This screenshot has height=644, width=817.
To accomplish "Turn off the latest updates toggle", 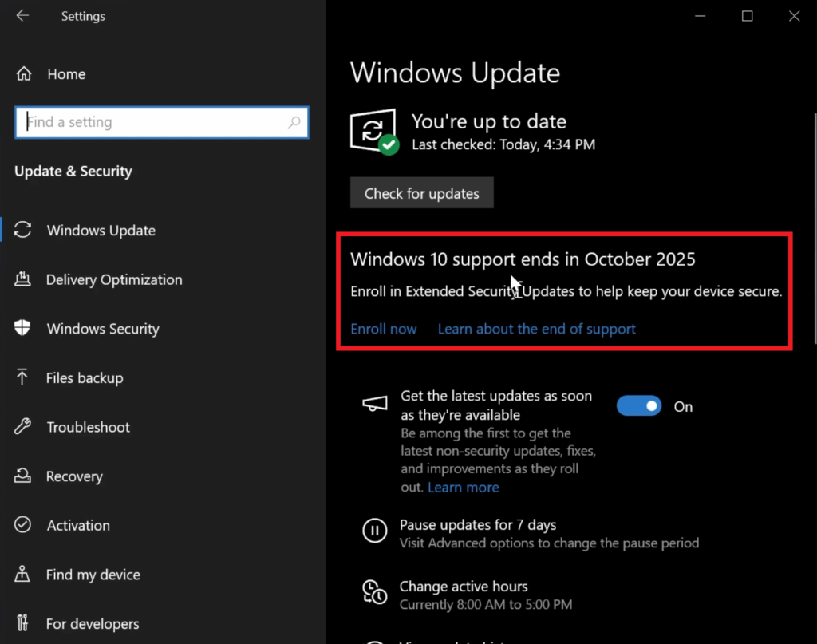I will coord(638,406).
